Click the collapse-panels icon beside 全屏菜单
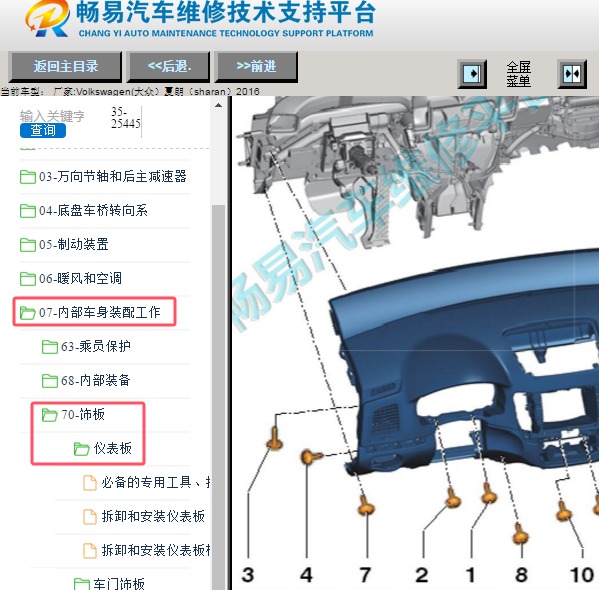The height and width of the screenshot is (590, 599). [572, 74]
